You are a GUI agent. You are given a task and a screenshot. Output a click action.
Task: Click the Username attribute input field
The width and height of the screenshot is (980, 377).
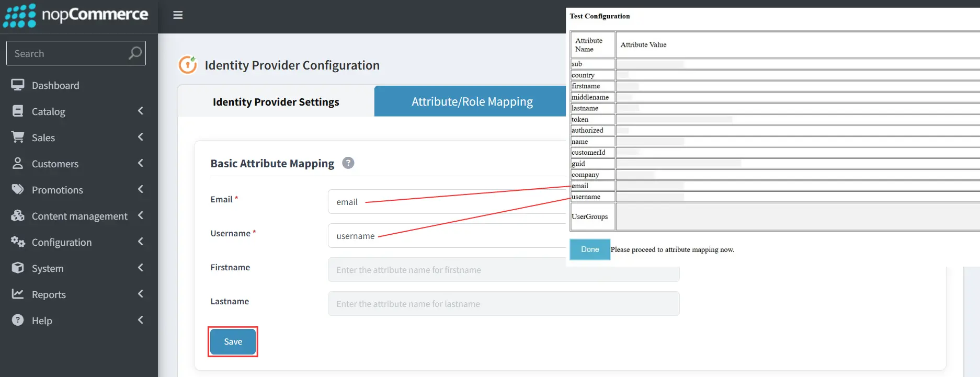pyautogui.click(x=447, y=236)
